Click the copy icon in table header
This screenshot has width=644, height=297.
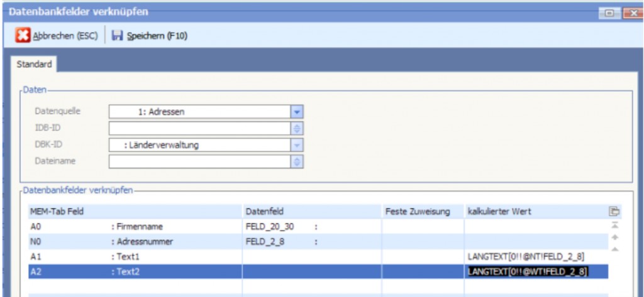click(614, 212)
